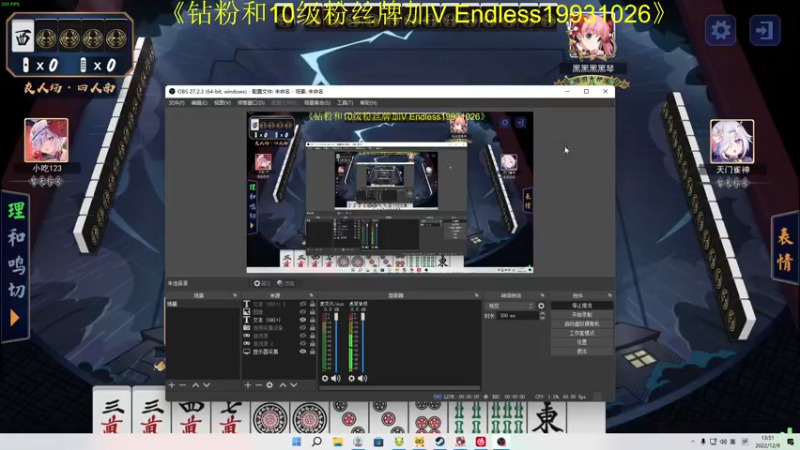This screenshot has width=800, height=450.
Task: Open 视图(V) menu in OBS
Action: pos(222,103)
